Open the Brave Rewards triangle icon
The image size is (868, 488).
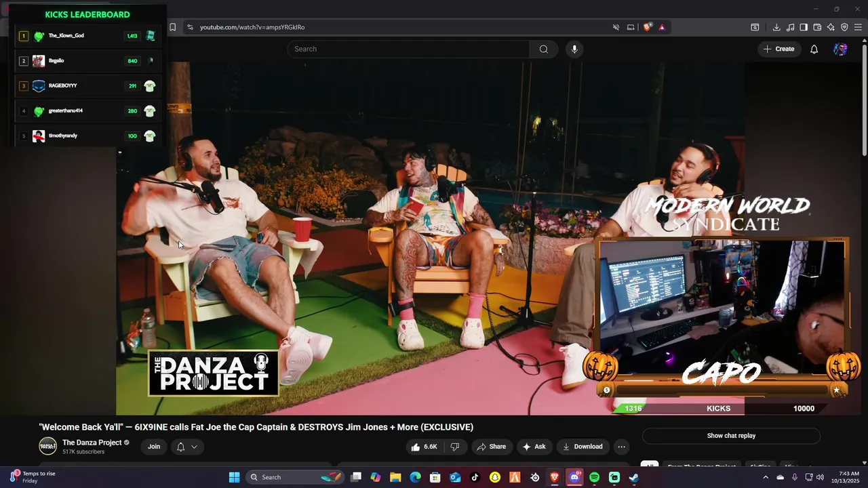tap(662, 27)
